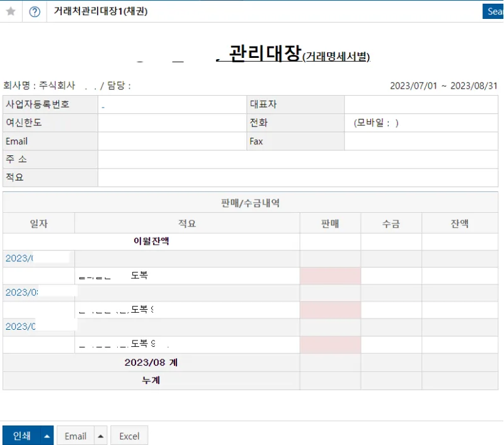504x445 pixels.
Task: Select the 거래처관리대장1(채권) page title
Action: [101, 11]
